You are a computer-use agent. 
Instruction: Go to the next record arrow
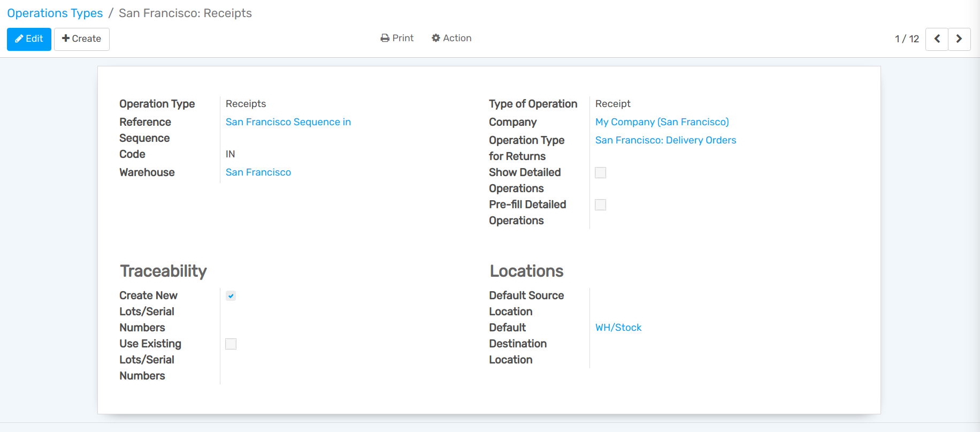point(959,39)
